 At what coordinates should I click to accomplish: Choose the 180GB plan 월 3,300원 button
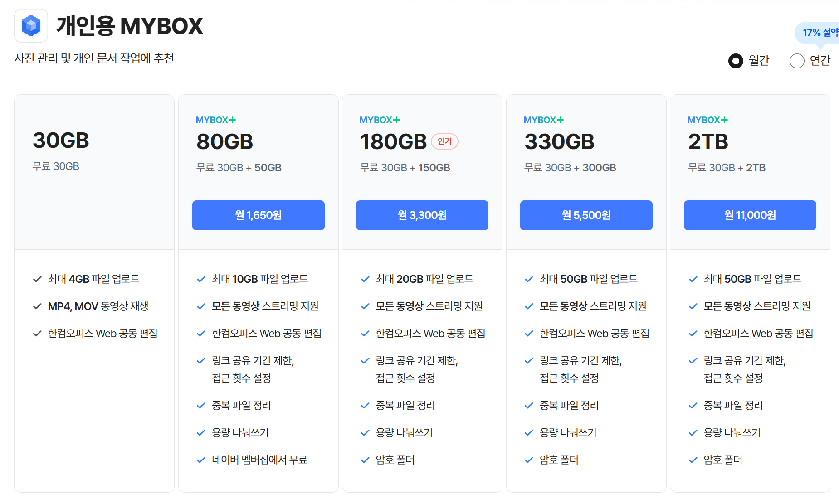[422, 215]
